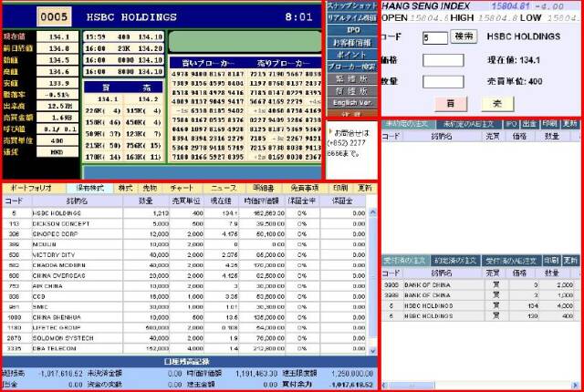The width and height of the screenshot is (584, 392).
Task: Select CHINA OVERSEAS holdings row
Action: point(184,275)
